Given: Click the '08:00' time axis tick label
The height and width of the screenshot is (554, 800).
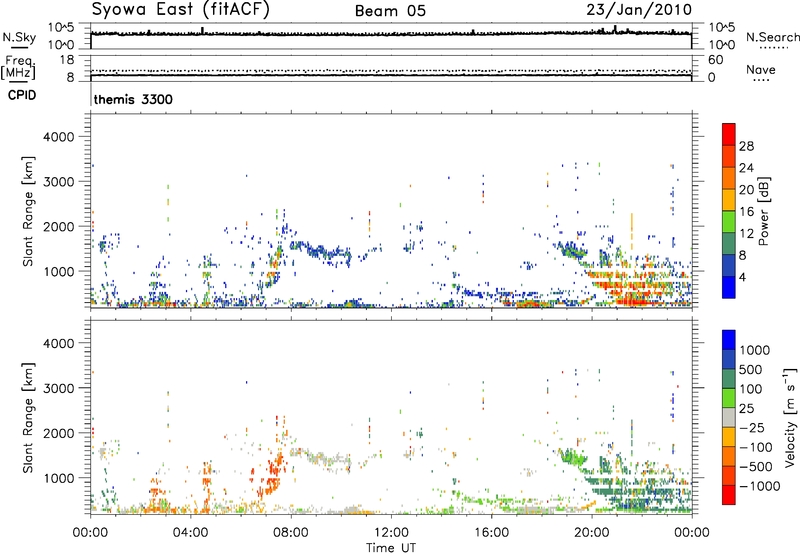Looking at the screenshot, I should point(291,533).
